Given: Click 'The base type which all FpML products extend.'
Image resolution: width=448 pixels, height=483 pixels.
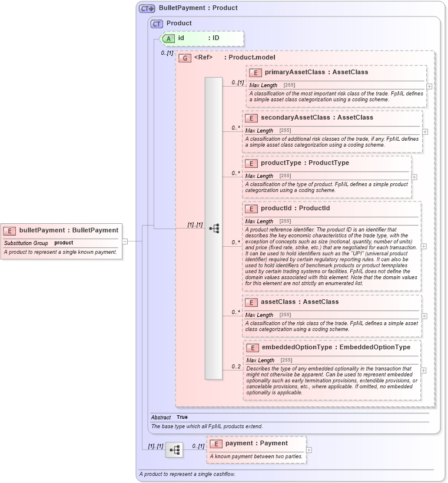Looking at the screenshot, I should [x=207, y=426].
